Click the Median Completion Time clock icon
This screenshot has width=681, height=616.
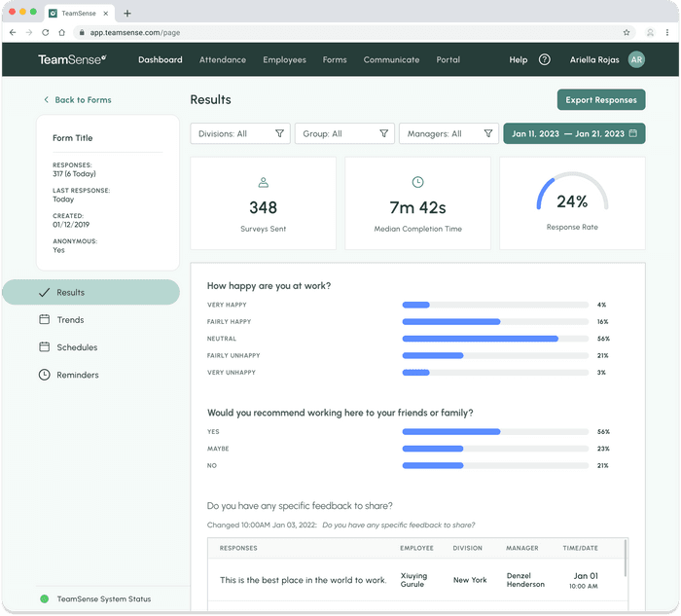tap(417, 182)
